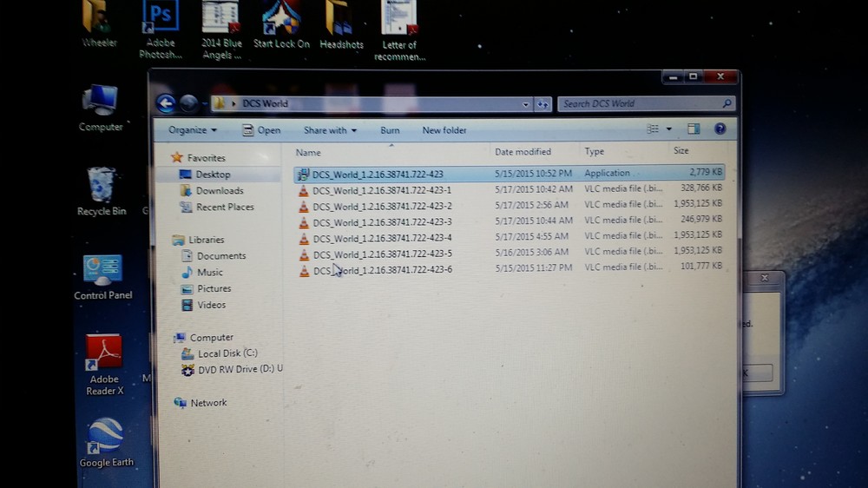
Task: Click the VLC cone icon of file 423-4
Action: [304, 238]
